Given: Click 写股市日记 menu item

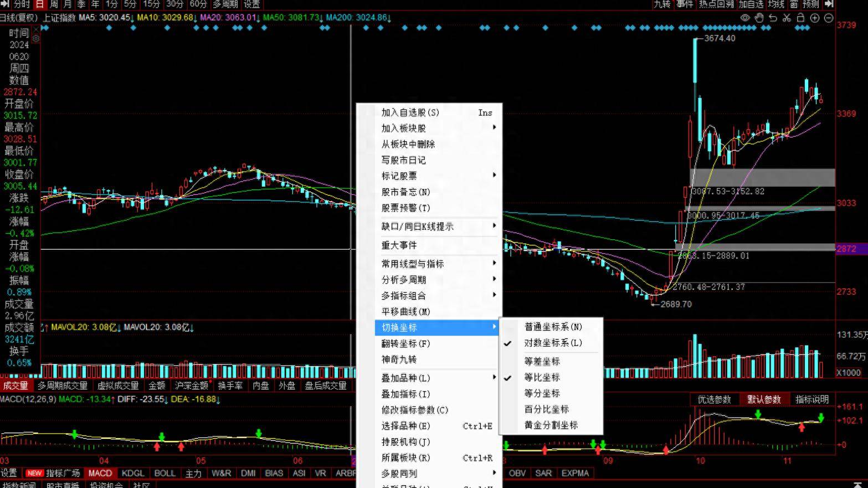Looking at the screenshot, I should 436,160.
